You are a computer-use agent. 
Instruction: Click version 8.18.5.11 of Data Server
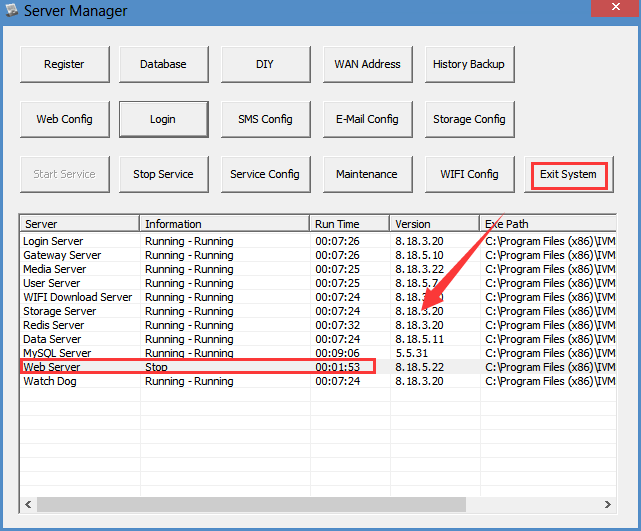(x=419, y=339)
